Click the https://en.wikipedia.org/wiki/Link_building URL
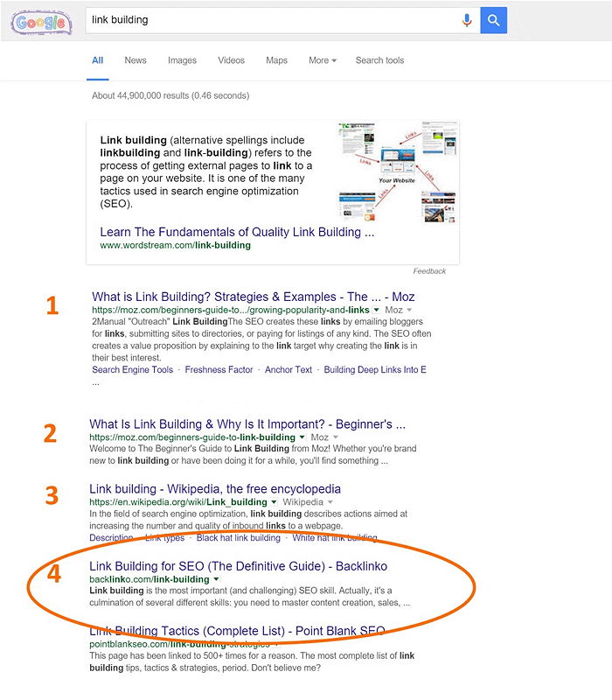The image size is (612, 700). click(178, 502)
